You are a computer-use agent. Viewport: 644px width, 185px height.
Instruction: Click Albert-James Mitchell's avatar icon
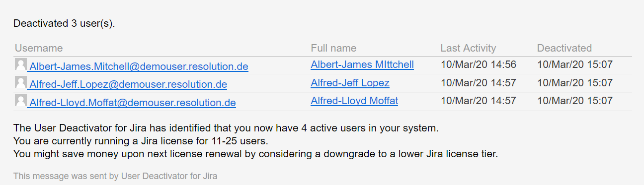[x=21, y=64]
